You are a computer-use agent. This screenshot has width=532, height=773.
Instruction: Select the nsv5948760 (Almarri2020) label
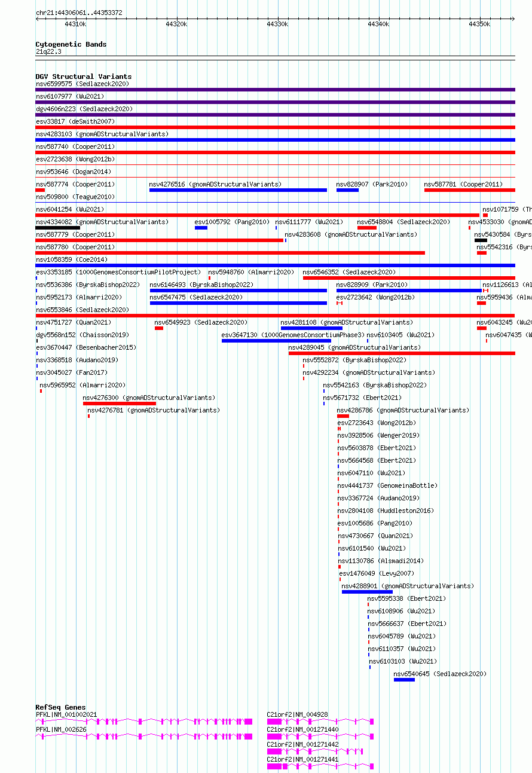pyautogui.click(x=252, y=272)
